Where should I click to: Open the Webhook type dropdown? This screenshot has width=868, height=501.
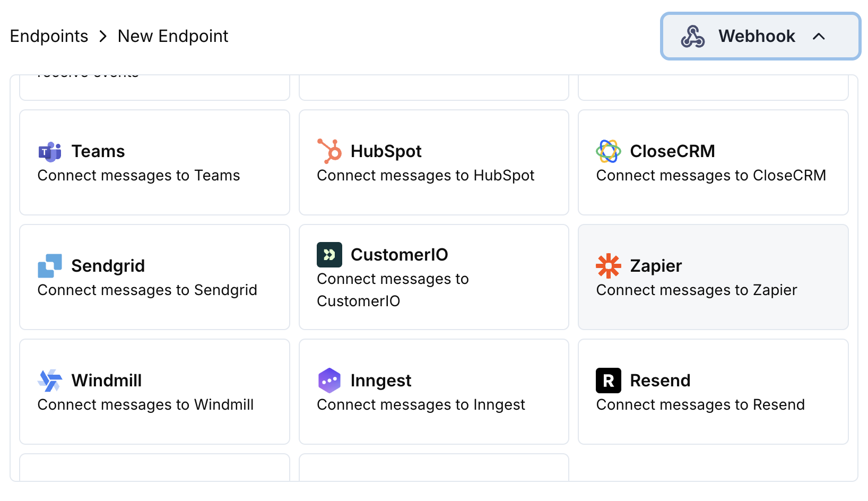click(760, 36)
